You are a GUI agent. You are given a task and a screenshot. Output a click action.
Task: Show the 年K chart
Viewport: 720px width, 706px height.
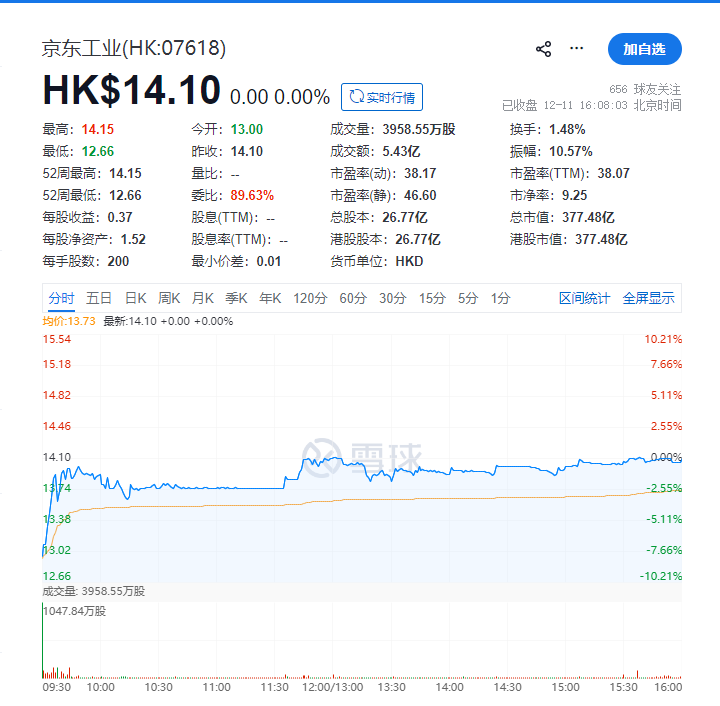pos(270,298)
